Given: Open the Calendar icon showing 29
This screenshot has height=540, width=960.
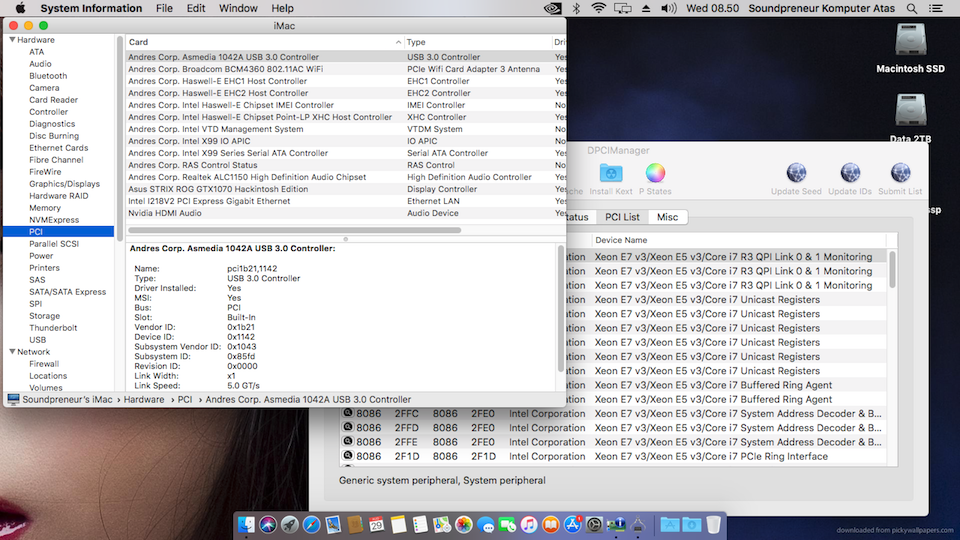Looking at the screenshot, I should click(377, 525).
